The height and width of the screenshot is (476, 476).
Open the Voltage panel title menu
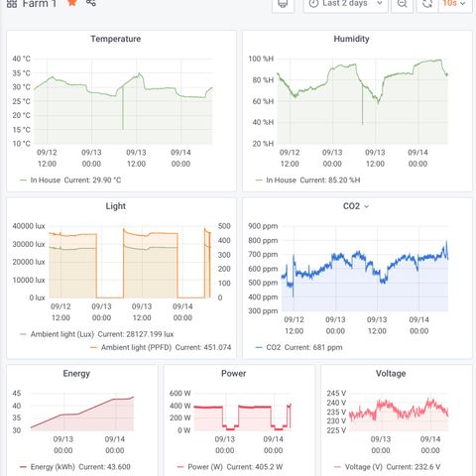coord(391,373)
